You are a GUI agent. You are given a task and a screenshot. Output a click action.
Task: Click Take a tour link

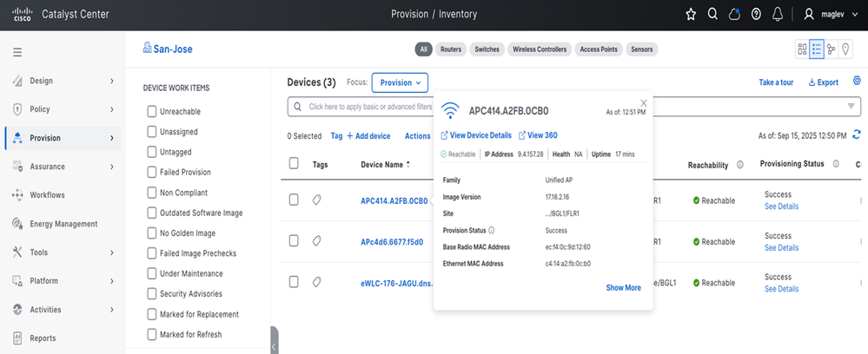click(776, 82)
